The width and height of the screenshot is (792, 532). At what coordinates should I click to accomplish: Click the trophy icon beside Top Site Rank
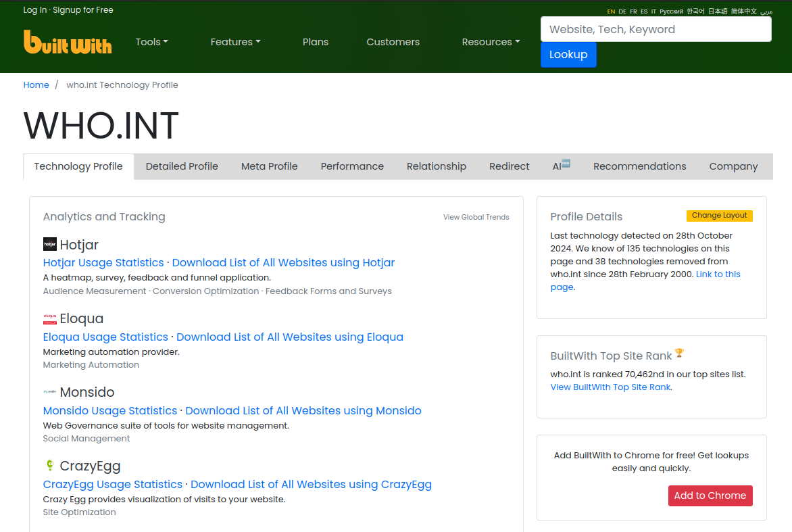click(679, 353)
